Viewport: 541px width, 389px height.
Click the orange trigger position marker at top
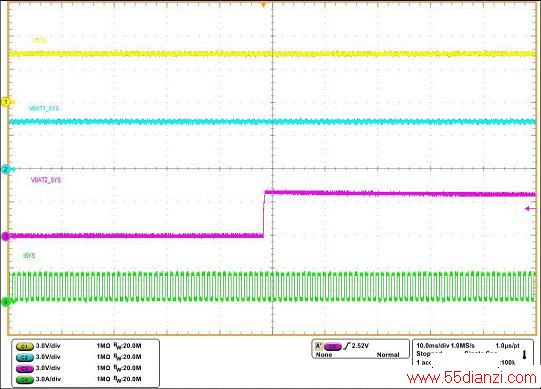264,4
